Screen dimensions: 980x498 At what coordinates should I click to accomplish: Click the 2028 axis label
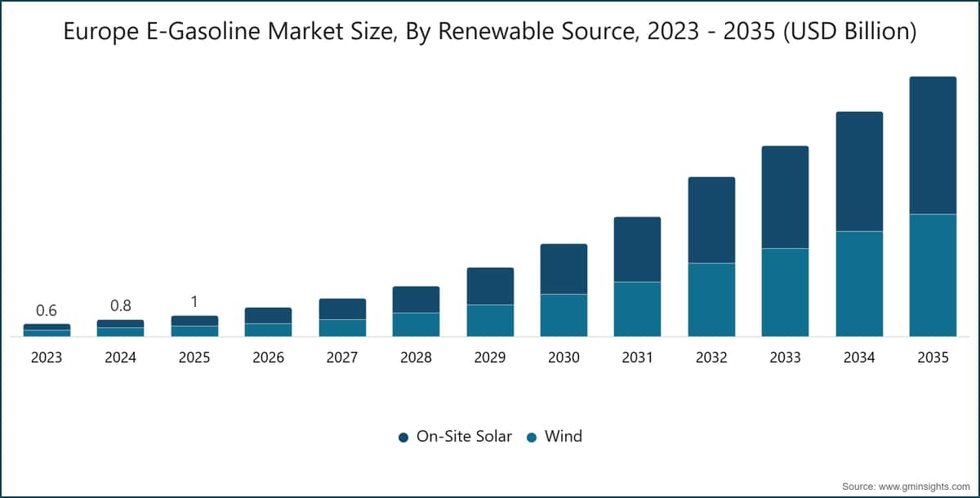[x=416, y=358]
